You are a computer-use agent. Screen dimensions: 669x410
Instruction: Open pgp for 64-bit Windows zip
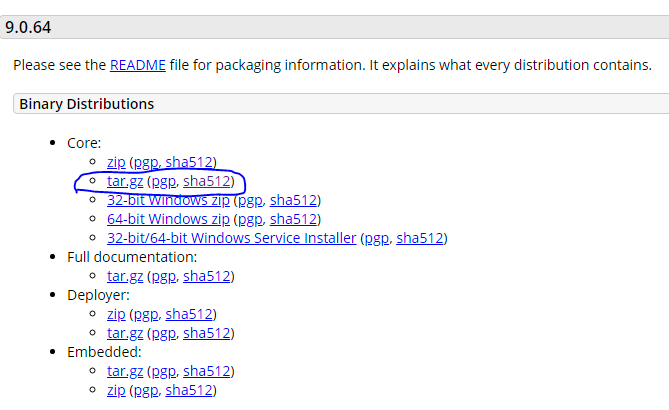pos(250,219)
